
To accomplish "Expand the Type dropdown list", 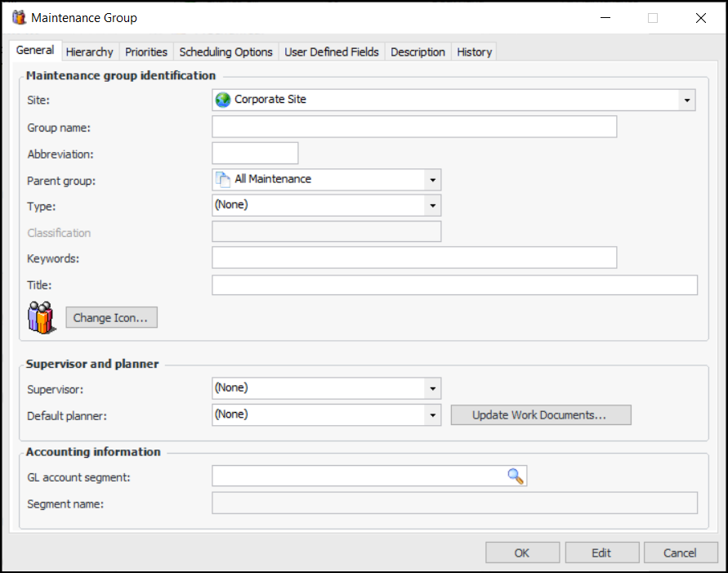I will (432, 205).
